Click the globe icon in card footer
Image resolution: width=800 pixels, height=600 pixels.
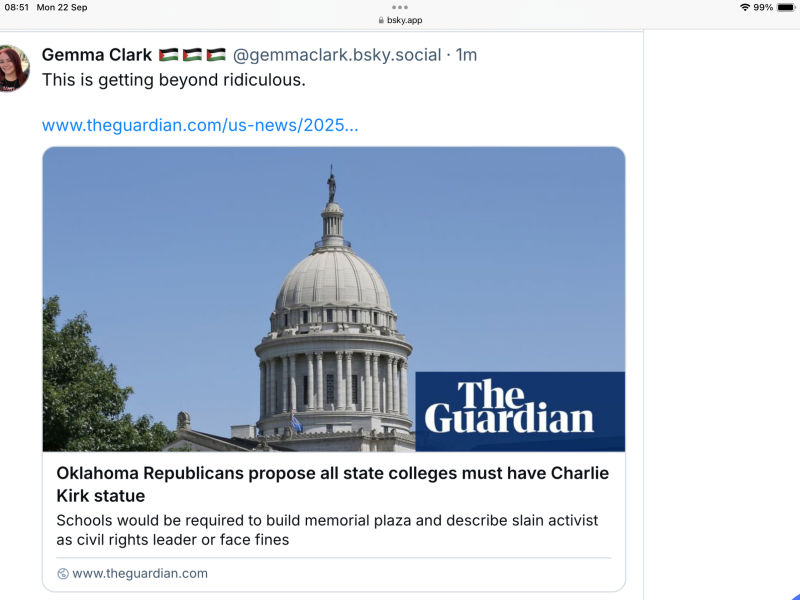[63, 574]
